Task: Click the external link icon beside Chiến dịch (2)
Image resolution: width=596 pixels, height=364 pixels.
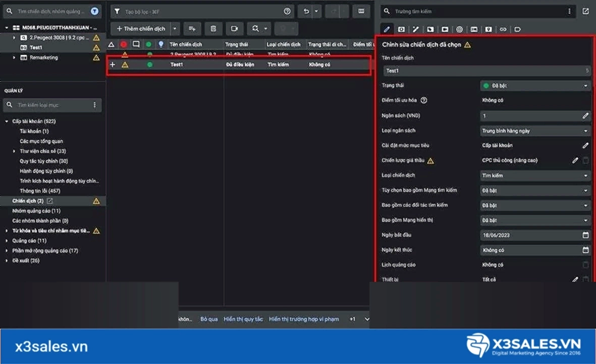Action: (x=50, y=201)
